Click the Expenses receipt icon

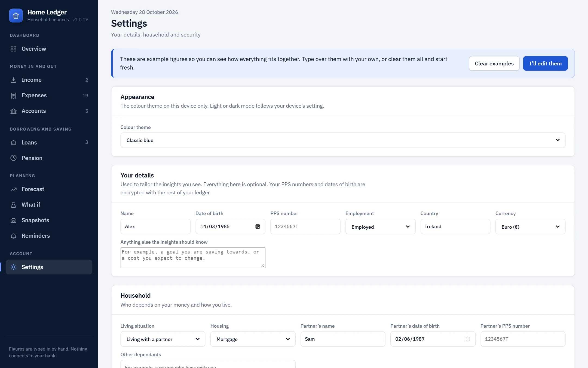tap(13, 95)
